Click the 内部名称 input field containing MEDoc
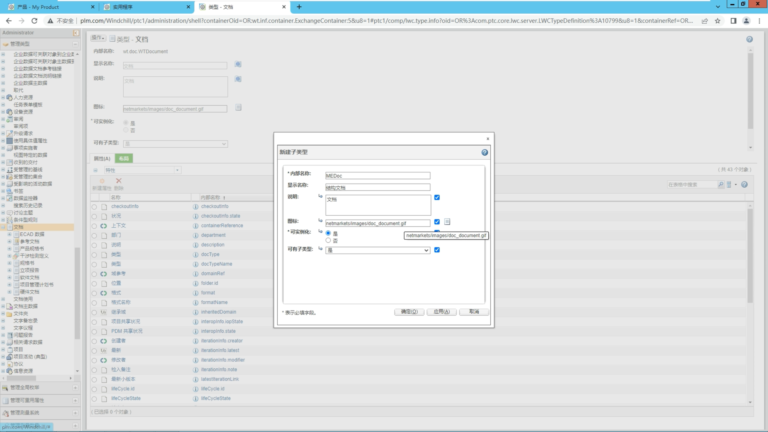The height and width of the screenshot is (432, 768). pos(378,175)
